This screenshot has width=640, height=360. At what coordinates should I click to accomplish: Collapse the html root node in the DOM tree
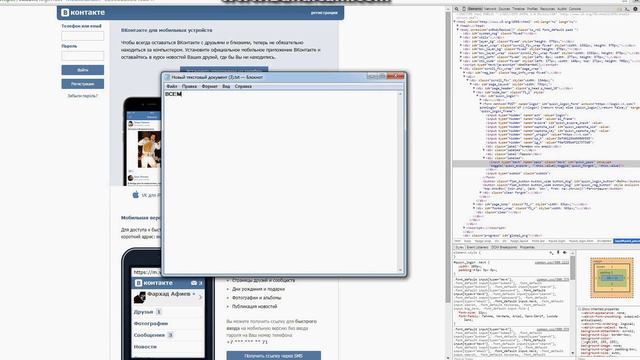[455, 22]
